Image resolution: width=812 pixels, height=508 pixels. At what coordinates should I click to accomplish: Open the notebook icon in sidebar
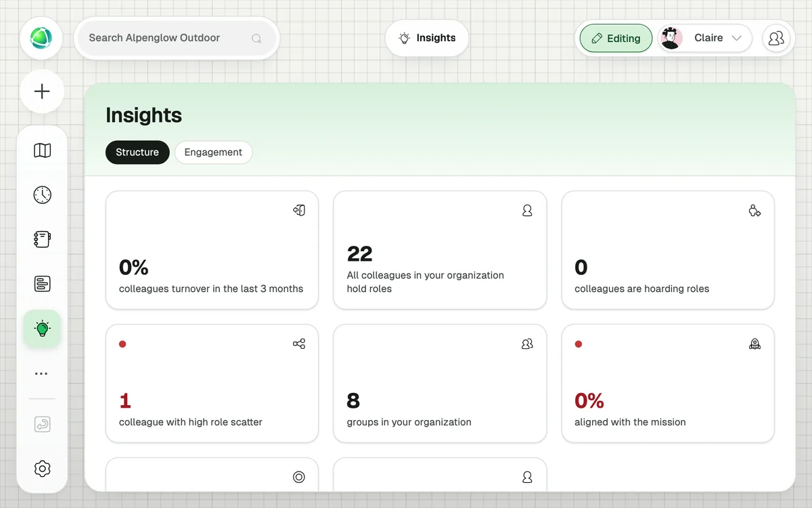(42, 239)
